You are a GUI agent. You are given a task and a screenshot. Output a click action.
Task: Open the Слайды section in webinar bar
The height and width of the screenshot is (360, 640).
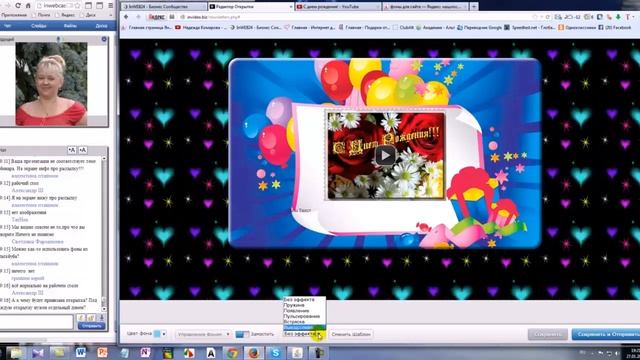coord(39,26)
